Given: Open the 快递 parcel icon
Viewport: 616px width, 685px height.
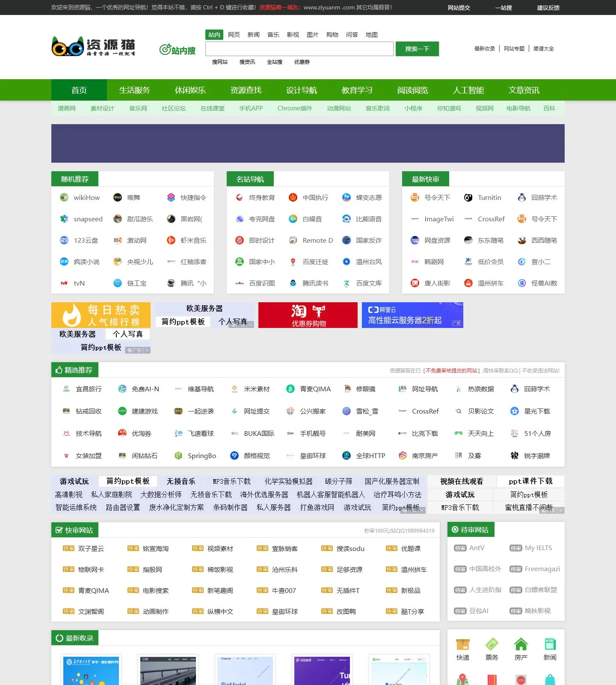Looking at the screenshot, I should [463, 644].
